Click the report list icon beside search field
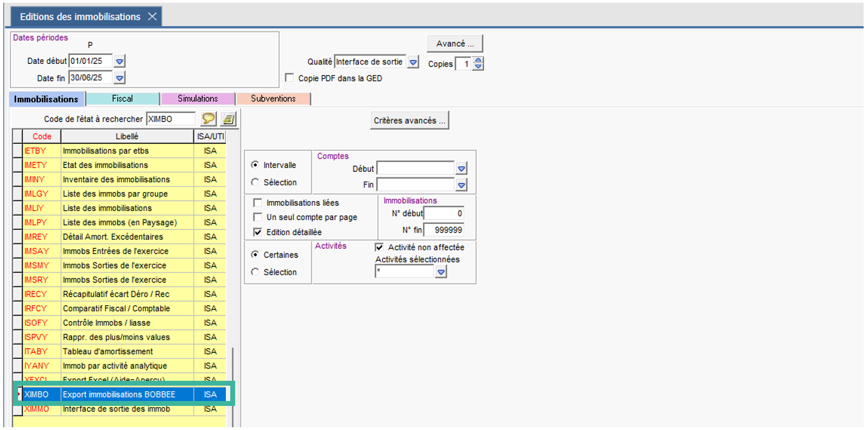 [229, 119]
